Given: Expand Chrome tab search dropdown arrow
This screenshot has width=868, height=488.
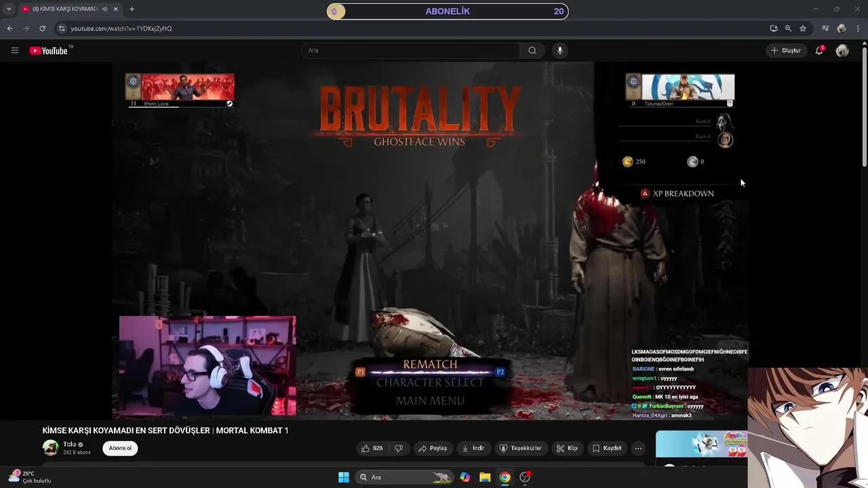Looking at the screenshot, I should click(9, 9).
